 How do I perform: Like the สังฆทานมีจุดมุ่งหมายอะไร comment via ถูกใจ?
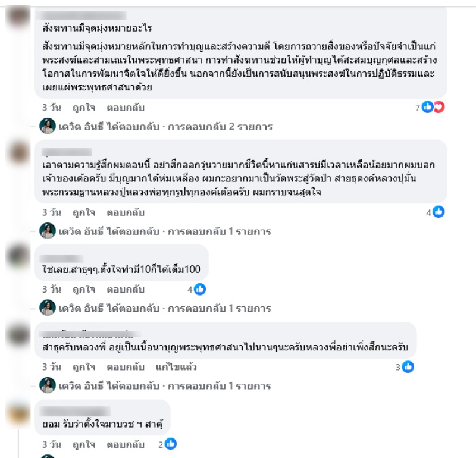point(84,108)
